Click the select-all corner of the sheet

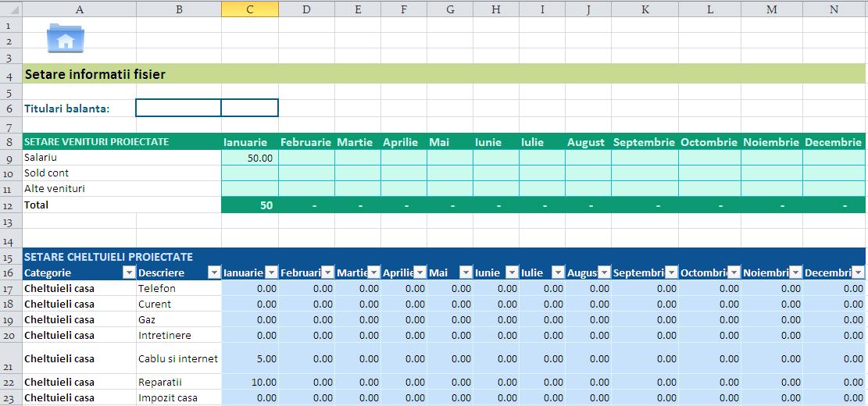[11, 9]
